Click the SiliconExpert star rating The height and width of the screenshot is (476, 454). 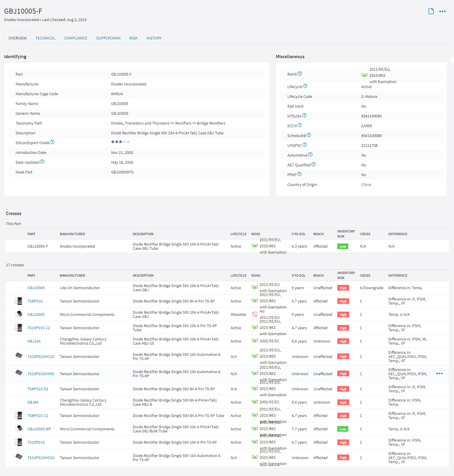[120, 142]
